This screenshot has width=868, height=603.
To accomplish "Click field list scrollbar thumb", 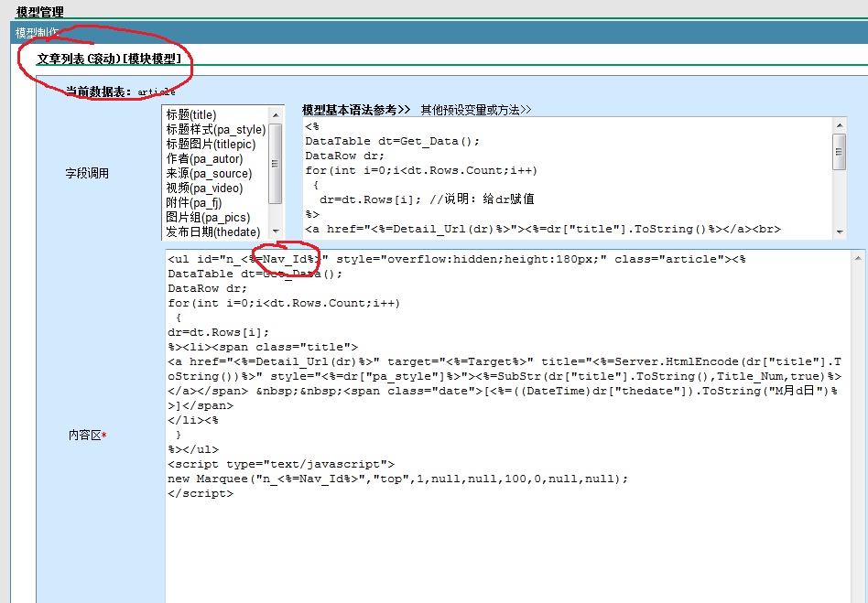I will (276, 165).
